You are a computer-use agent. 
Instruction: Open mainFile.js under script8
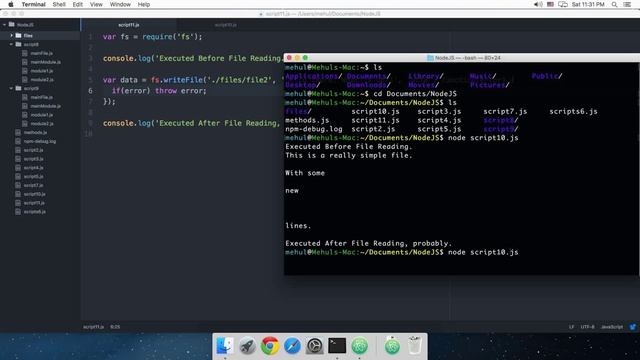click(x=42, y=53)
